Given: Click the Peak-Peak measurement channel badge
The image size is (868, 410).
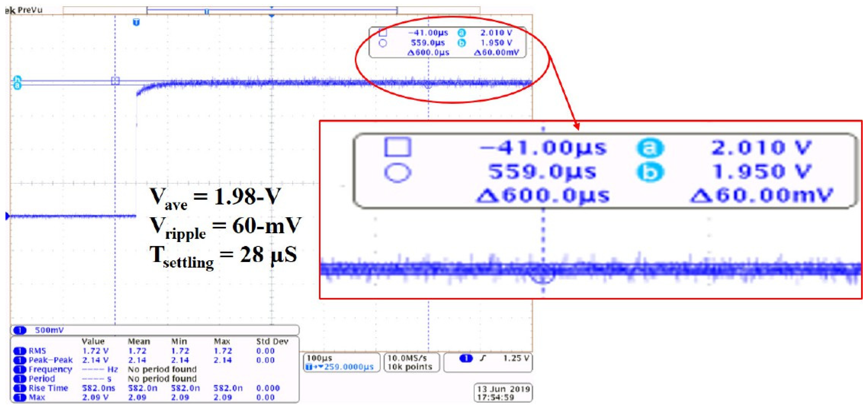Looking at the screenshot, I should 19,360.
